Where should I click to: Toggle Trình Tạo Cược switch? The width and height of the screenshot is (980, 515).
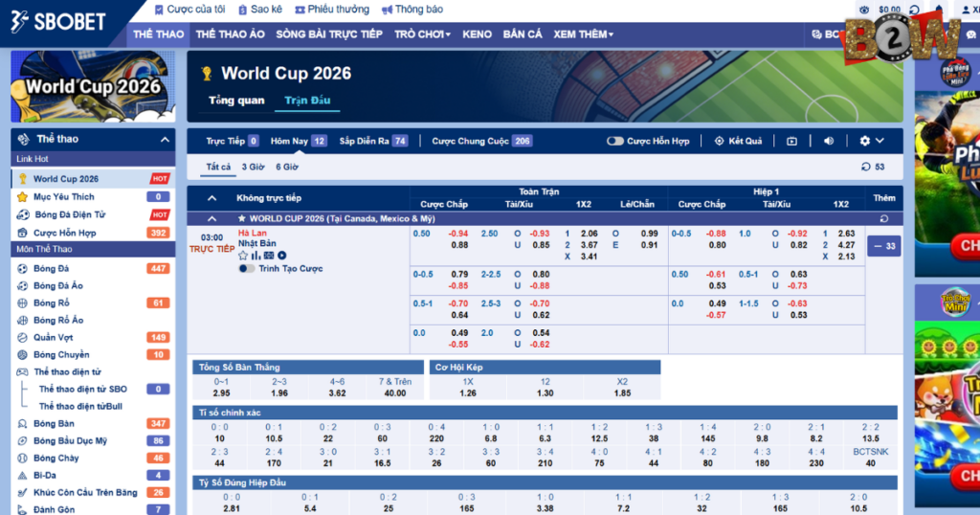(246, 269)
